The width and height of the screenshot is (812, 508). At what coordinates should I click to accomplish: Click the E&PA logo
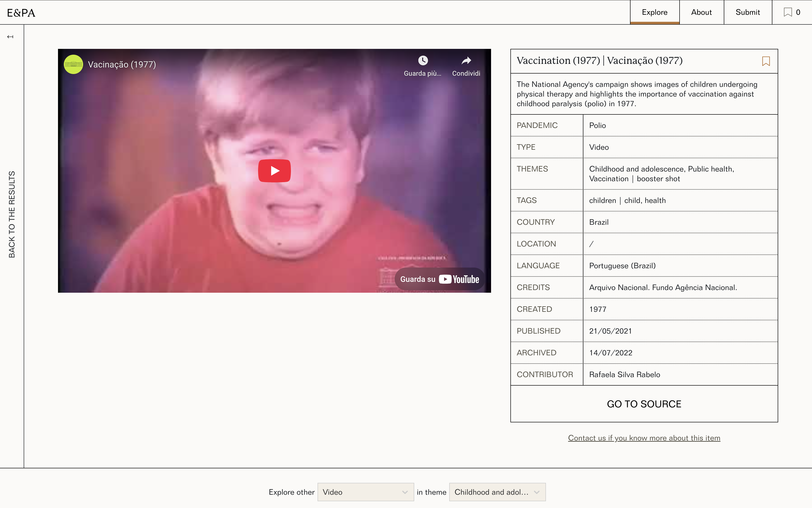(x=21, y=13)
